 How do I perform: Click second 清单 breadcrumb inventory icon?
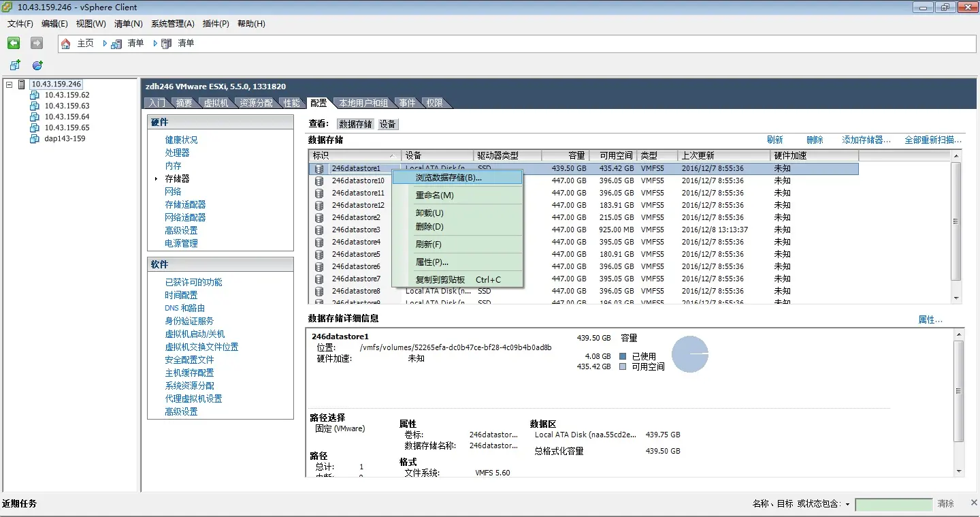(x=167, y=44)
